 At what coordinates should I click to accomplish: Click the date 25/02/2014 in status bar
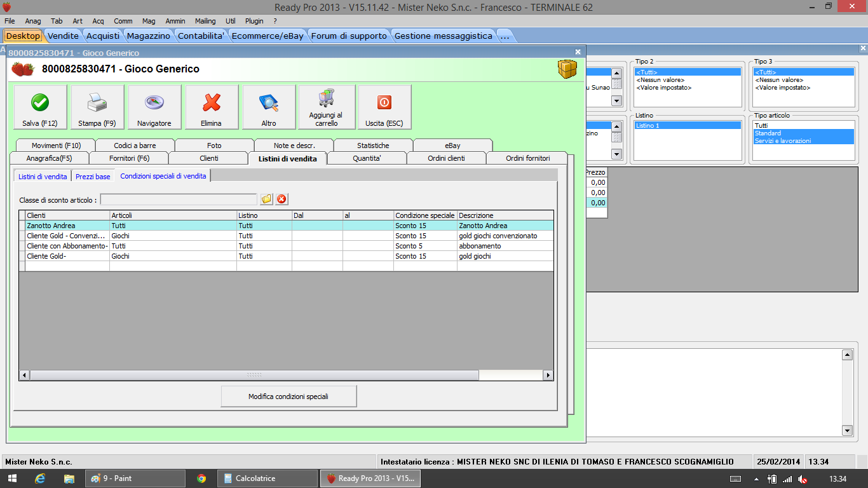[778, 462]
